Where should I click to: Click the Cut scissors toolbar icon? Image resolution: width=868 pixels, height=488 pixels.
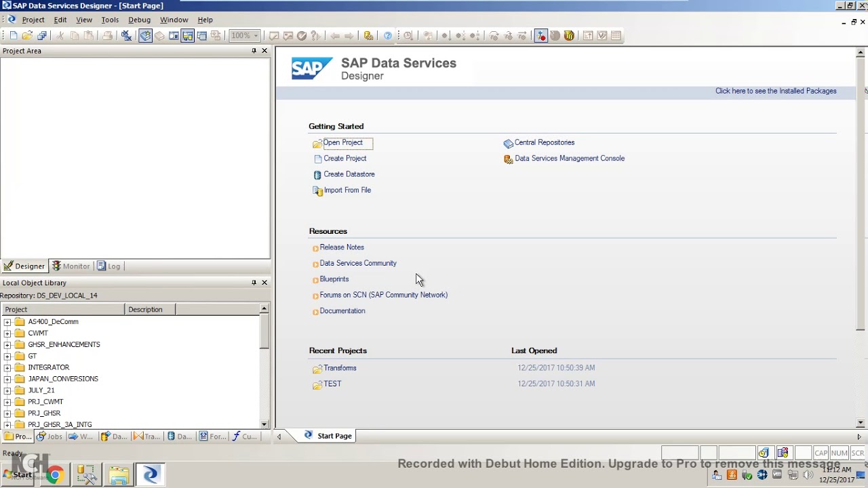pos(60,36)
